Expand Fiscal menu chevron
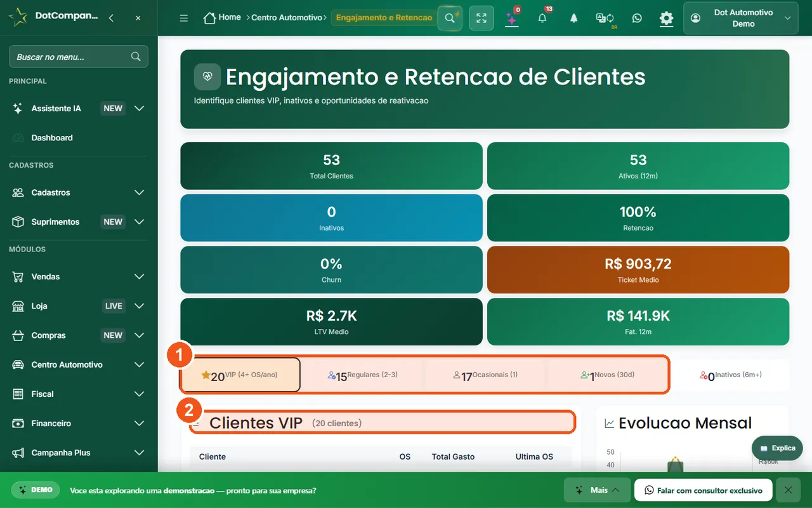812x508 pixels. pyautogui.click(x=140, y=394)
